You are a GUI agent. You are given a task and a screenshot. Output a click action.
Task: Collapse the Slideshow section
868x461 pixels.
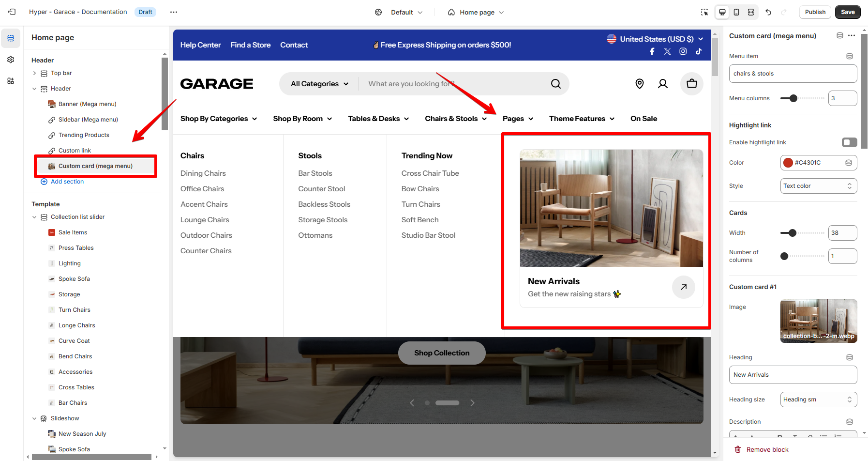34,418
